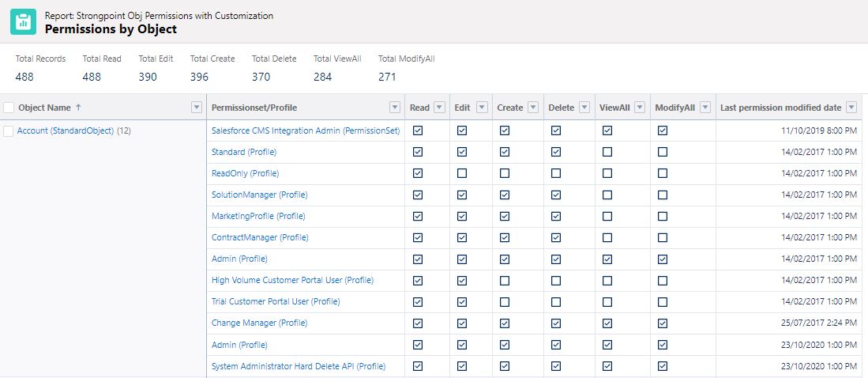Click the Permissions by Object title
The width and height of the screenshot is (868, 378).
(x=111, y=29)
